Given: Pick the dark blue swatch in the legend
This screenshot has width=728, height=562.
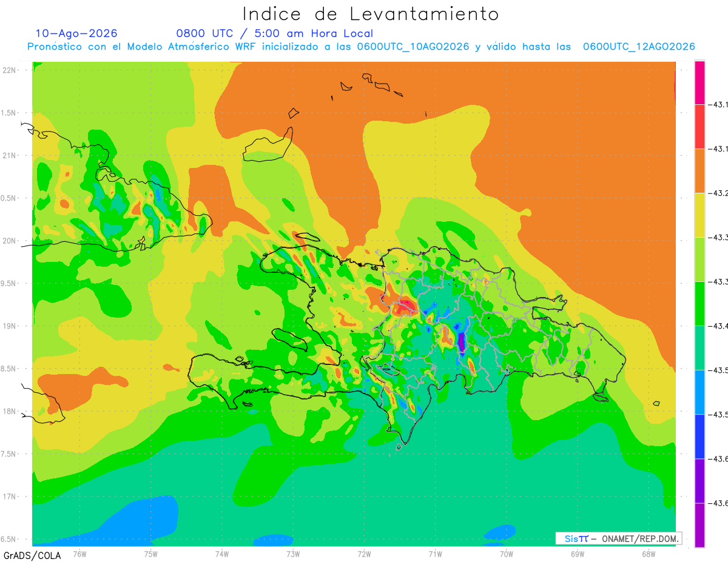Looking at the screenshot, I should click(699, 437).
